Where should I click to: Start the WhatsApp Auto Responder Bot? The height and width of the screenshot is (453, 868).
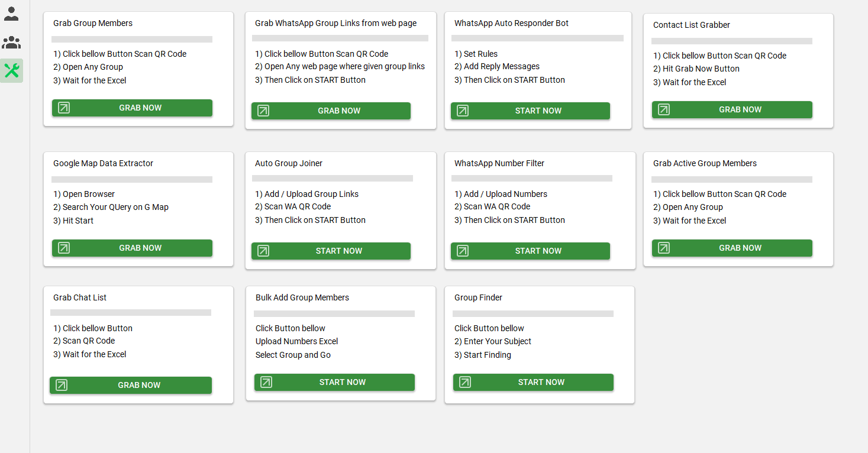click(530, 111)
